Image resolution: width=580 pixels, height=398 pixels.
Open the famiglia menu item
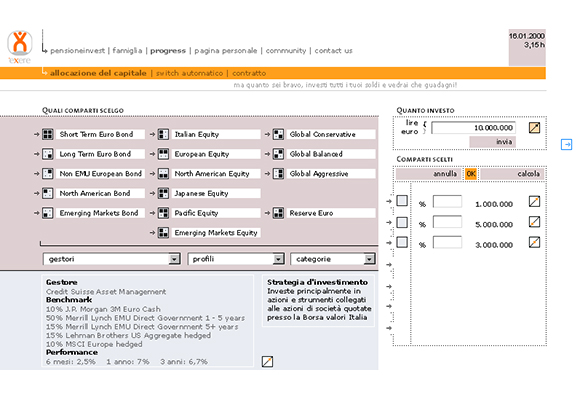click(127, 50)
